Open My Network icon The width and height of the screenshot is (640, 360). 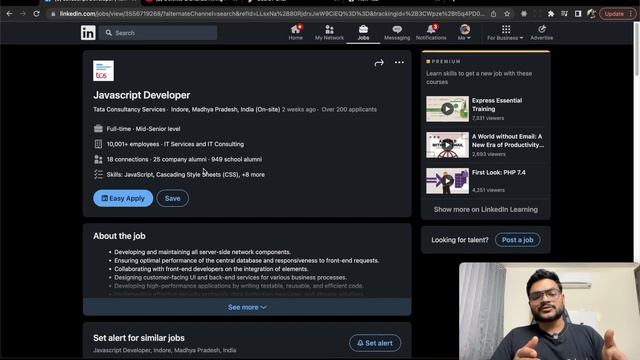(x=329, y=32)
